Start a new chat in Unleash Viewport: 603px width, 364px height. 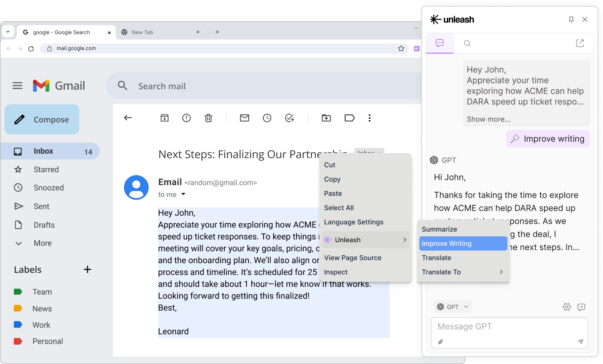tap(581, 307)
